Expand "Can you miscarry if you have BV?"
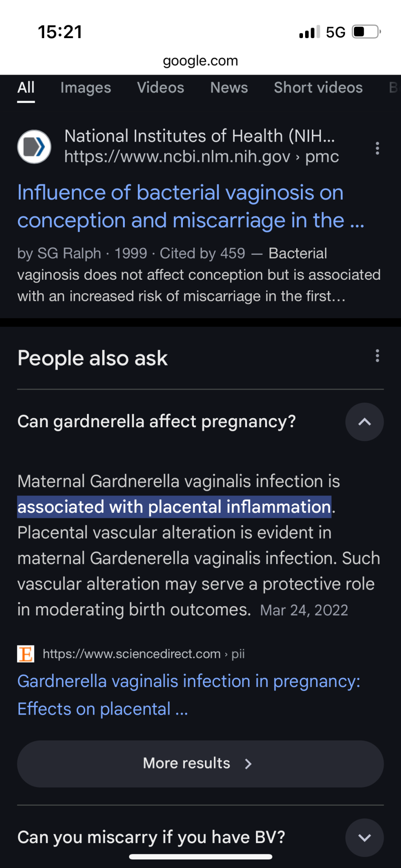 (364, 837)
